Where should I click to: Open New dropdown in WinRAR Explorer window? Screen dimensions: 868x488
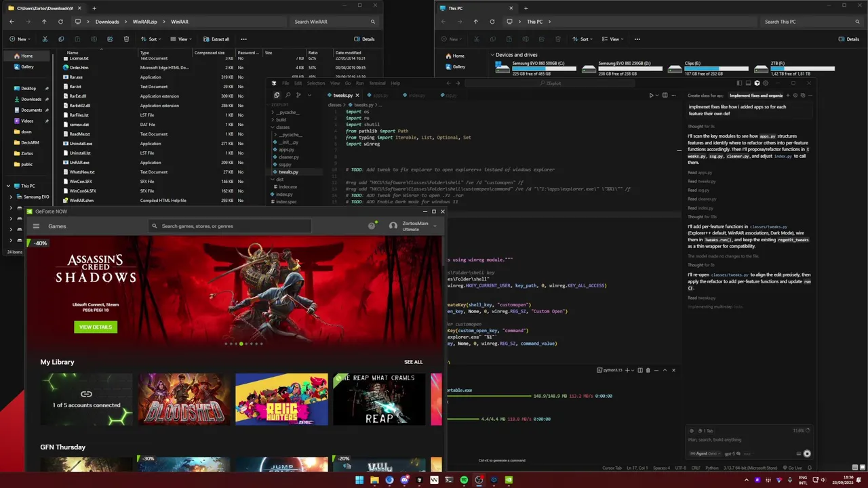[22, 39]
